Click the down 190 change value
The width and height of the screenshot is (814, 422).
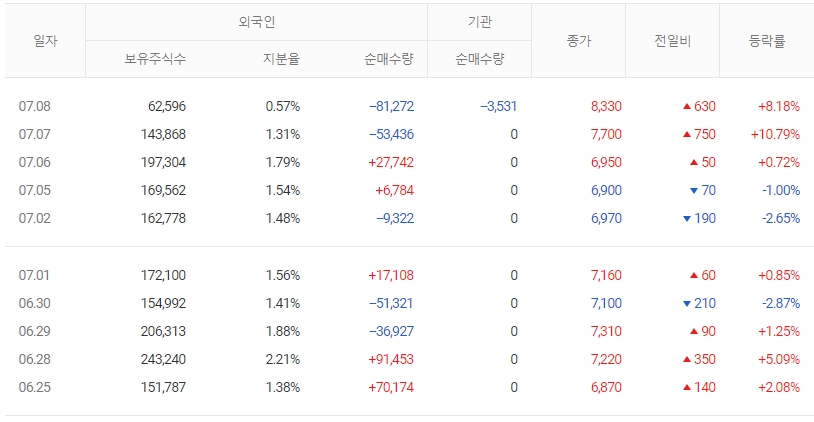click(699, 219)
